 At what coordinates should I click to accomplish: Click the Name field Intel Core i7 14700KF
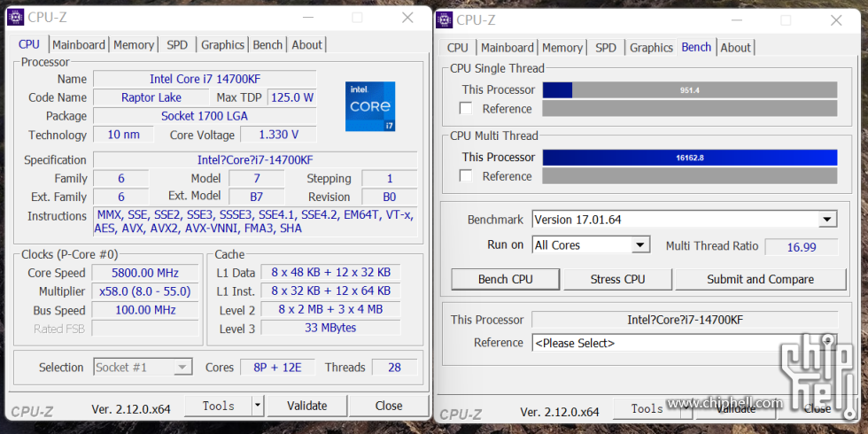click(x=205, y=79)
